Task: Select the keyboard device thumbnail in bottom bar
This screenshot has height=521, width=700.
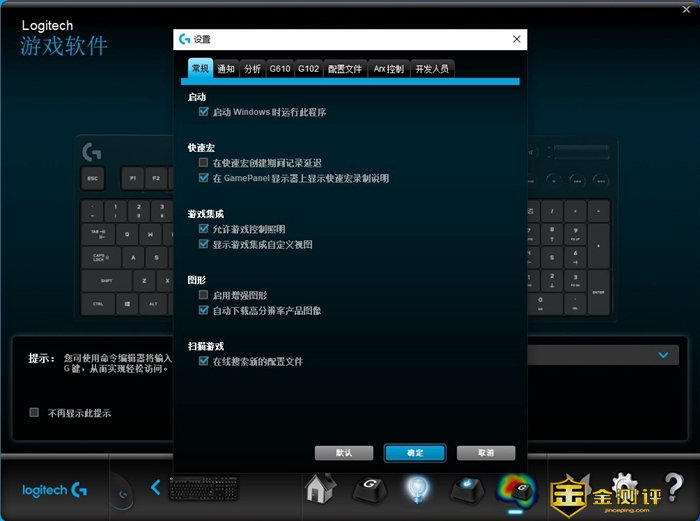Action: point(203,488)
